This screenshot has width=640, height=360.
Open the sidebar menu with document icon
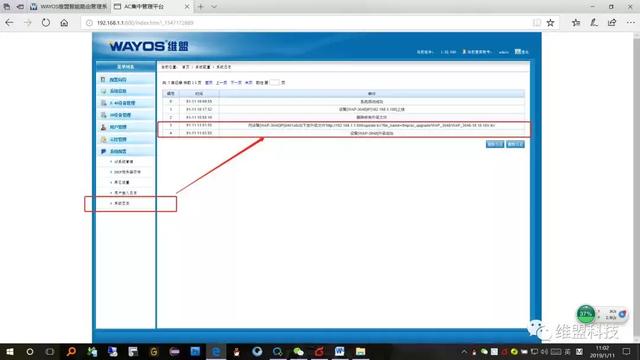coord(125,79)
